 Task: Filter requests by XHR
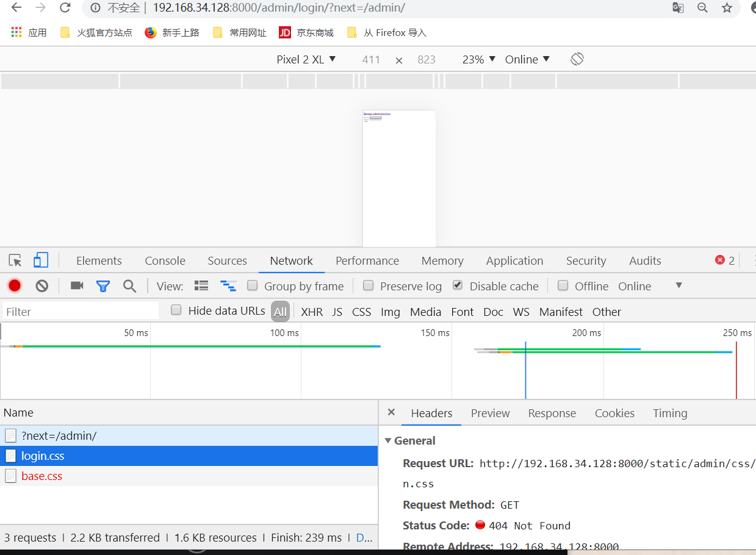pos(312,312)
